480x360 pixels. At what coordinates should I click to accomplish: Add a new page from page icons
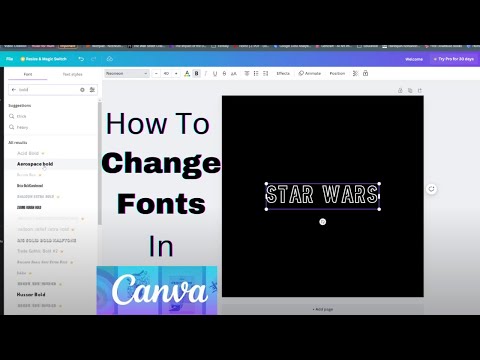[x=420, y=90]
